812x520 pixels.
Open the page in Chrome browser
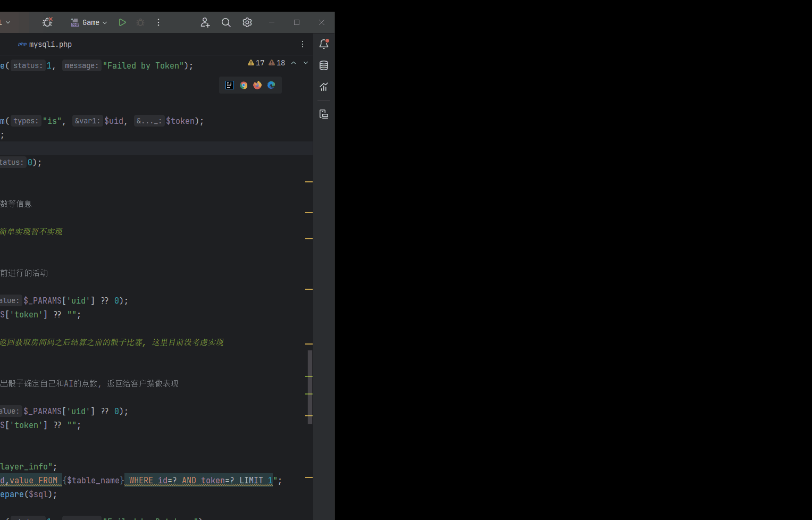pos(244,85)
